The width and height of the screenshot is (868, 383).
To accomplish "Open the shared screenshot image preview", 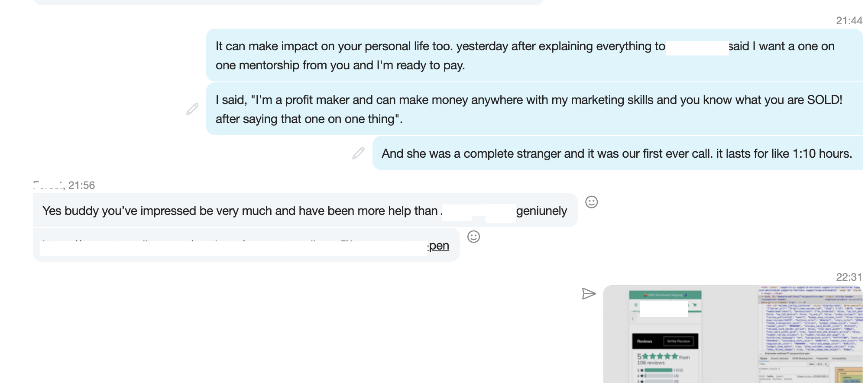I will (x=733, y=334).
